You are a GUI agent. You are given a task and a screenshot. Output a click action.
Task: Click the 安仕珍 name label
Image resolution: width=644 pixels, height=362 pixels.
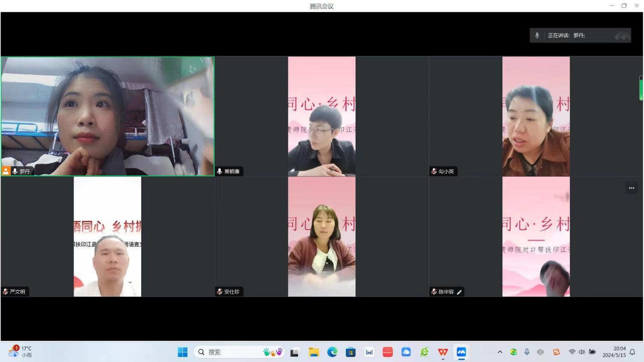pyautogui.click(x=232, y=292)
